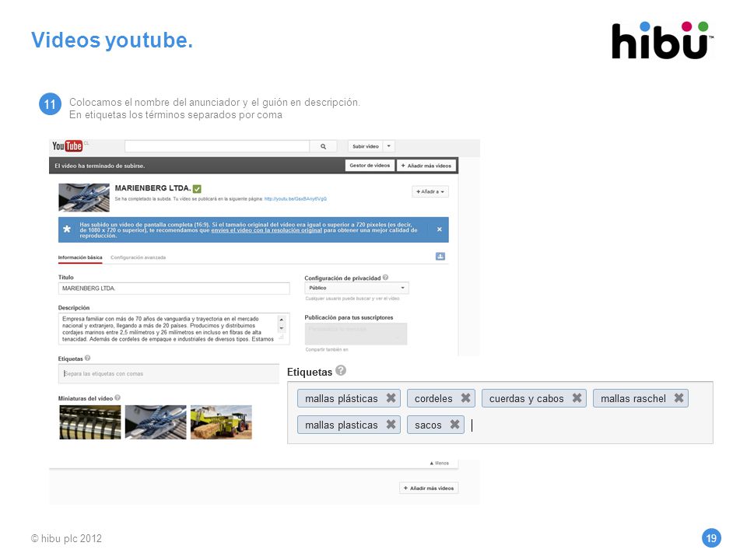This screenshot has width=747, height=560.
Task: Open the dropdown arrow beside Subir vídeo
Action: click(x=389, y=146)
